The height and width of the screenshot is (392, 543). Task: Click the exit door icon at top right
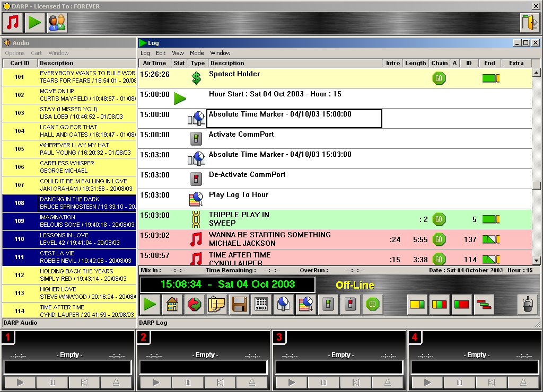[529, 23]
